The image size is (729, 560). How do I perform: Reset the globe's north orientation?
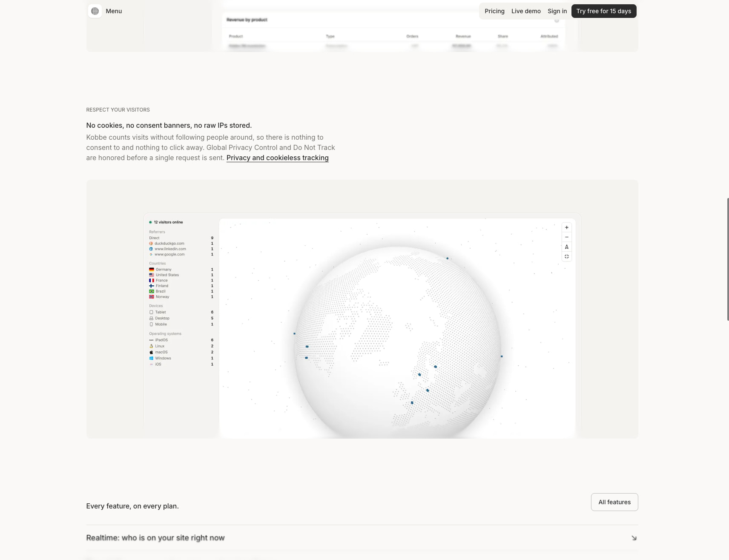(567, 247)
